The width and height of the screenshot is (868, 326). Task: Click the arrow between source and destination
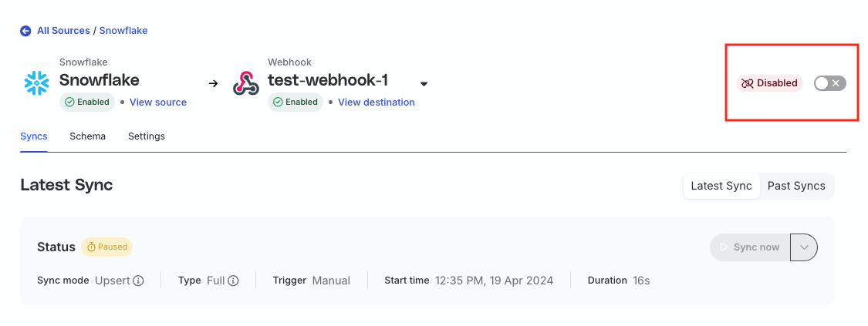(213, 84)
